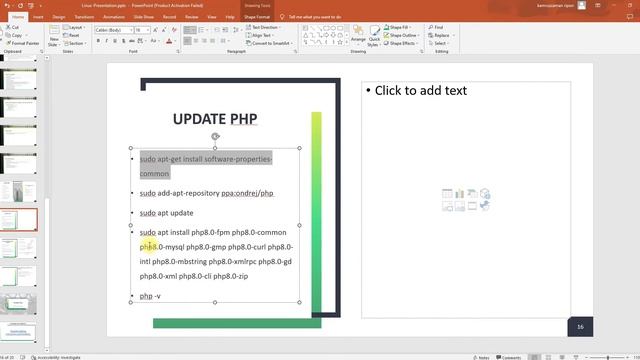Open the font size dropdown
The width and height of the screenshot is (640, 360).
click(148, 30)
